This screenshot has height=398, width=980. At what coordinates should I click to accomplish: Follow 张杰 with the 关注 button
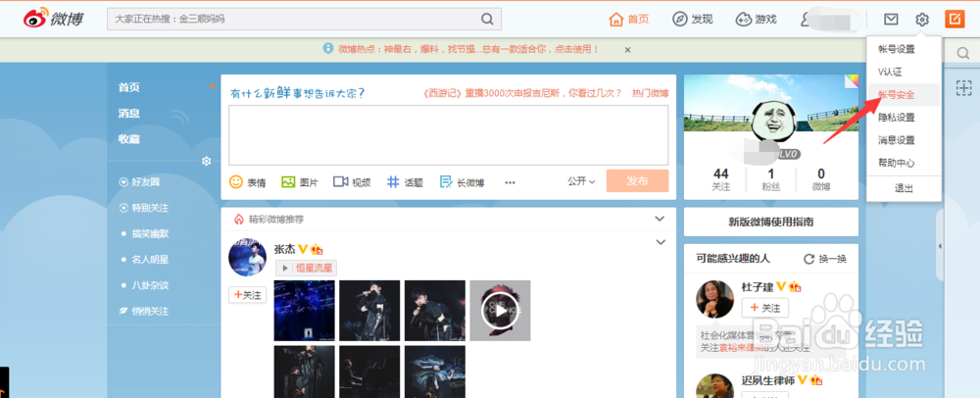(x=248, y=295)
